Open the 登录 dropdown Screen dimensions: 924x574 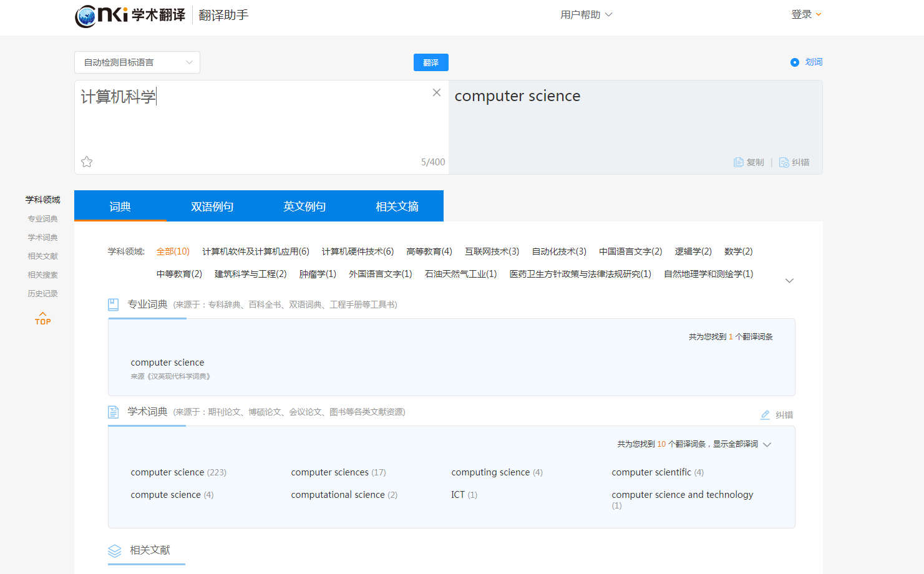[806, 14]
